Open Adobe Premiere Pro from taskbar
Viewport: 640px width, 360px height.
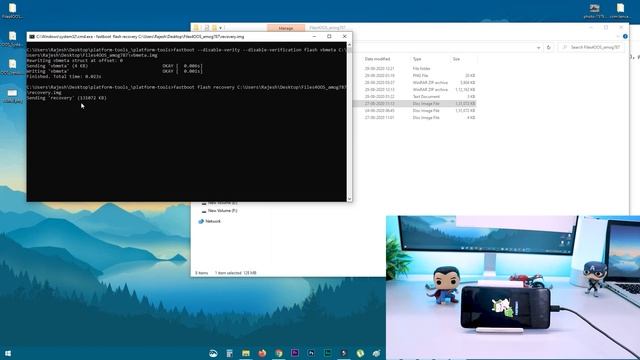tap(295, 353)
